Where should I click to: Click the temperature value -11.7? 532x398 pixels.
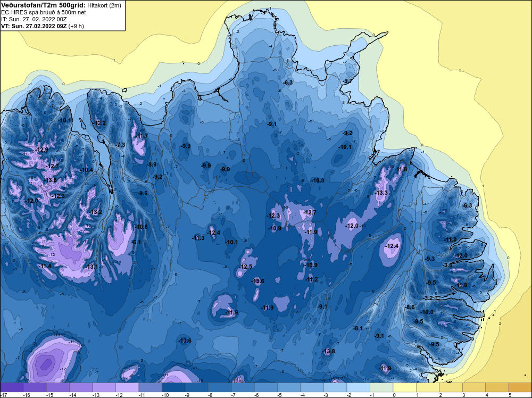[x=142, y=136]
